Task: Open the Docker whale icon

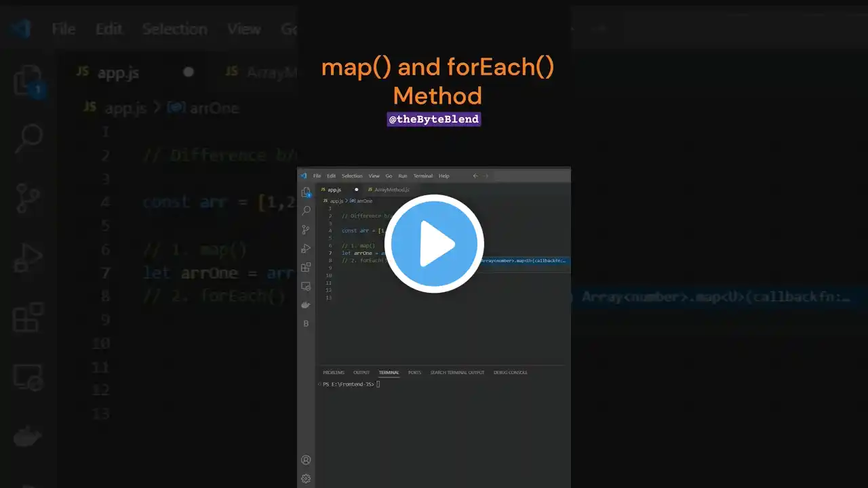Action: (x=306, y=305)
